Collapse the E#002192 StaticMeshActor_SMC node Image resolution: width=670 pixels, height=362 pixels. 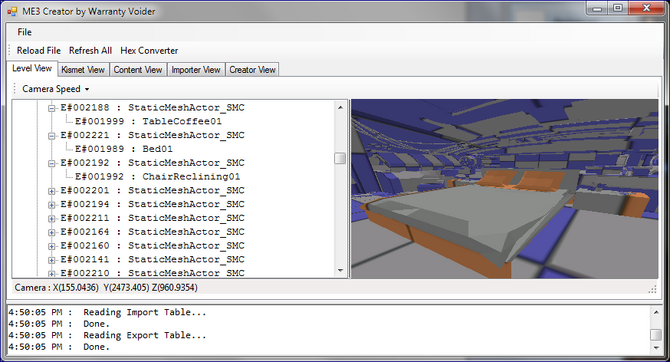point(51,164)
